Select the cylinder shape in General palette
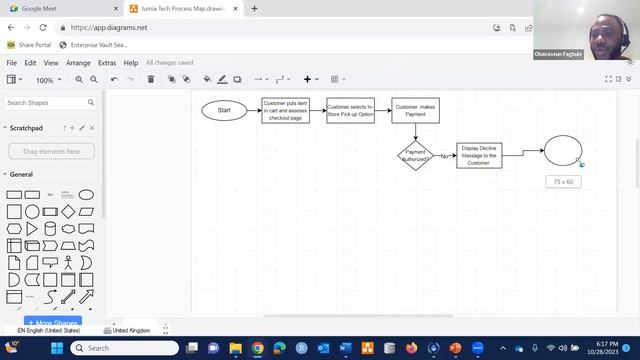The width and height of the screenshot is (640, 360). 50,229
